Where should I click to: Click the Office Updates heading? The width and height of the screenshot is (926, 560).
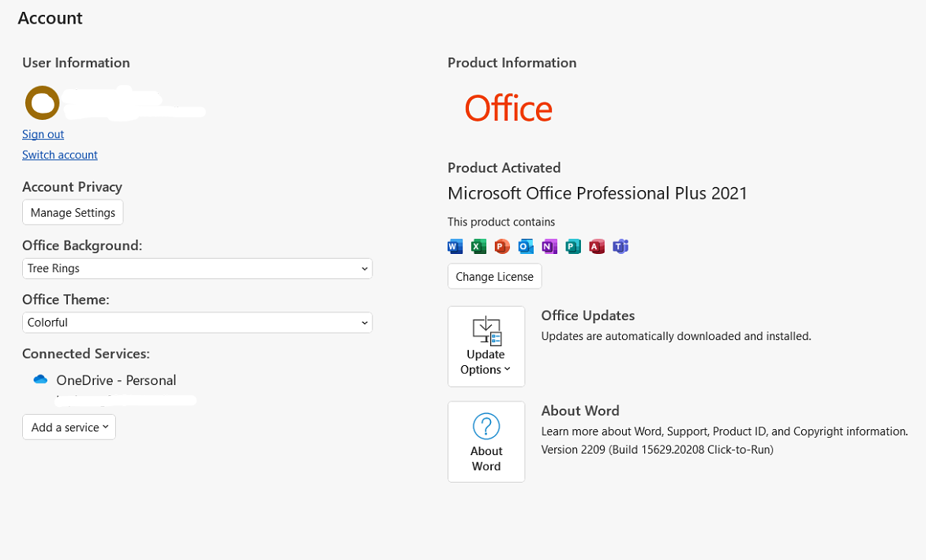(x=587, y=315)
